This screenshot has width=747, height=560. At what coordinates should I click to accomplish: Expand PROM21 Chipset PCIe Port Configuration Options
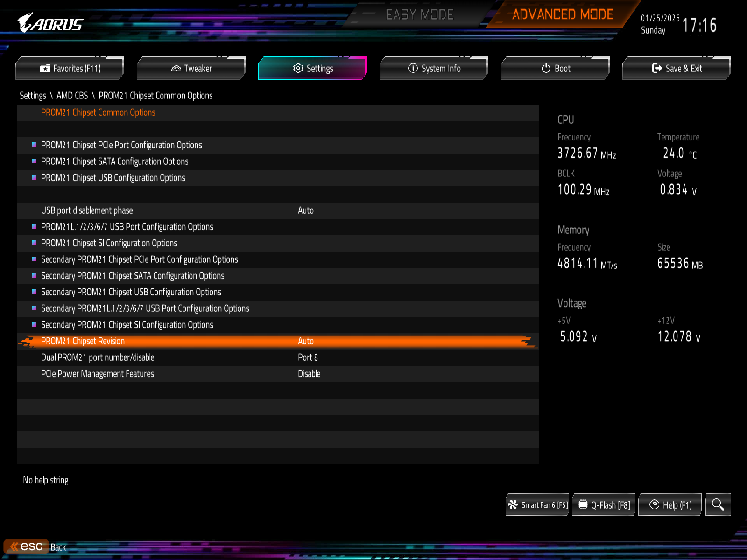coord(121,145)
